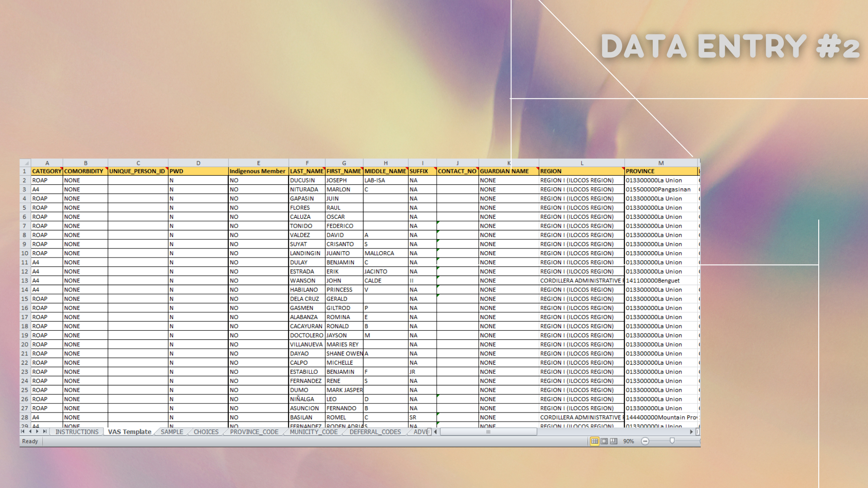The height and width of the screenshot is (488, 868).
Task: Select row 13 header
Action: click(25, 281)
